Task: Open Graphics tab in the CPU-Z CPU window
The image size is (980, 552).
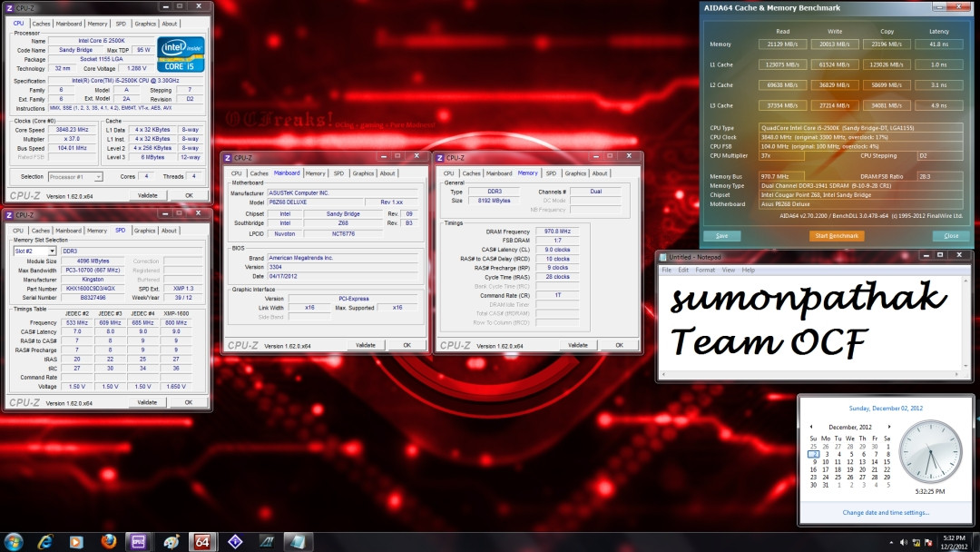Action: tap(145, 24)
